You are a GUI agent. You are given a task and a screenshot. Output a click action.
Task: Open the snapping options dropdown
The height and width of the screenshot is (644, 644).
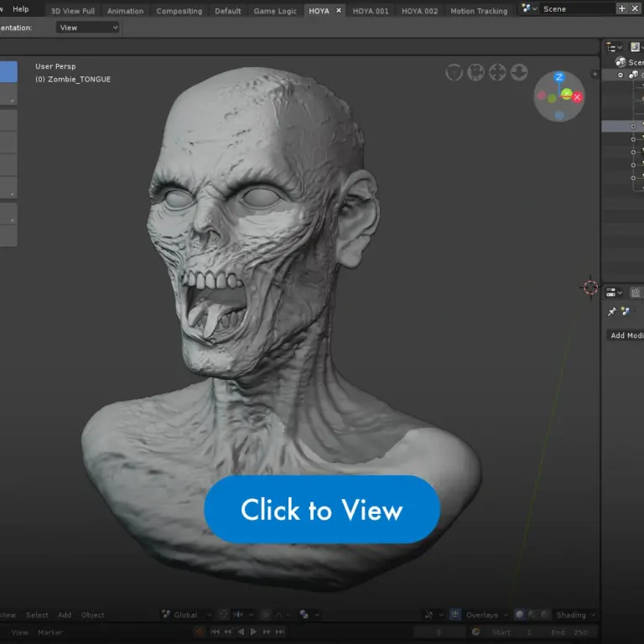243,615
